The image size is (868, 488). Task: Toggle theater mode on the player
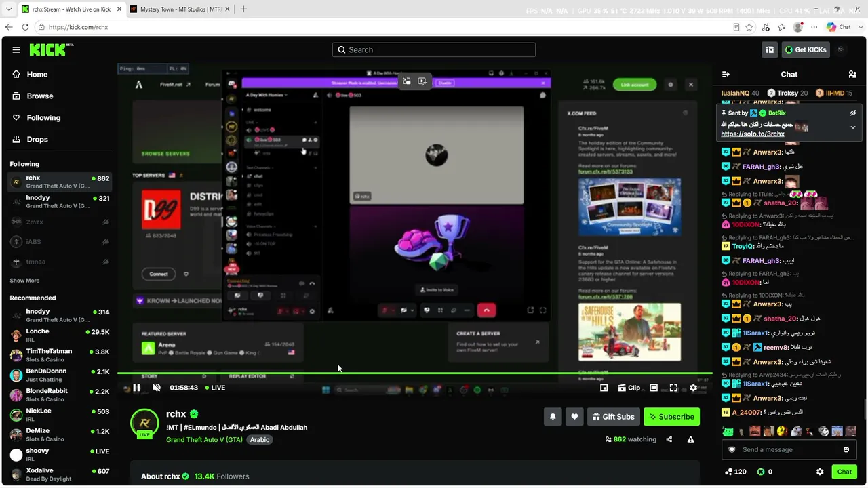[653, 388]
